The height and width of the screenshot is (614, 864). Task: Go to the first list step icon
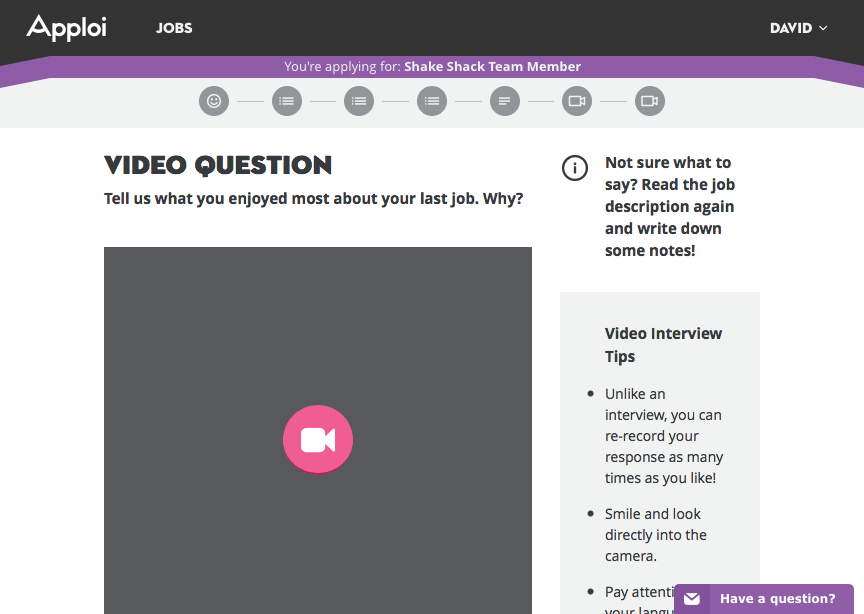[x=287, y=101]
